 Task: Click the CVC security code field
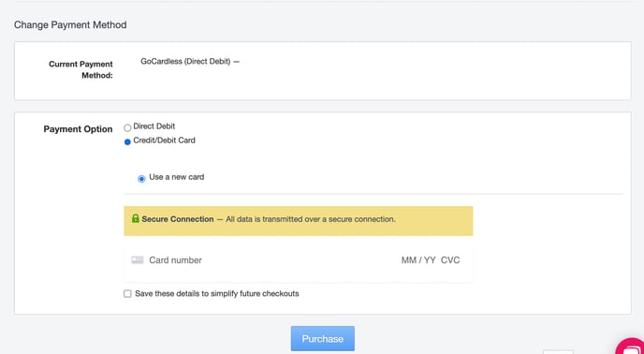point(450,260)
